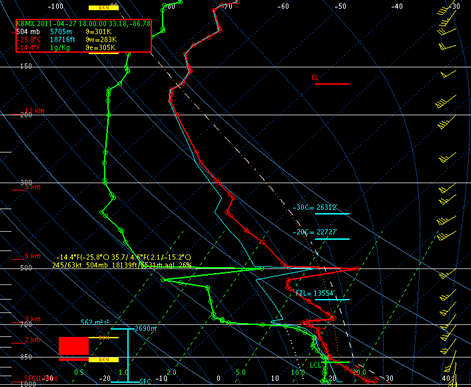
Task: Select the 12 km height marker
Action: (x=35, y=111)
